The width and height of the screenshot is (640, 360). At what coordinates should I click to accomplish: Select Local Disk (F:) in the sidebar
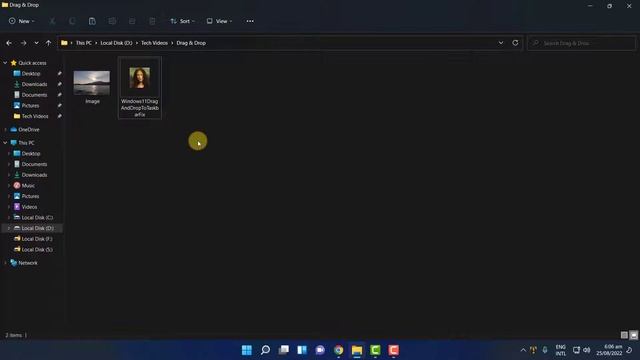[x=37, y=239]
